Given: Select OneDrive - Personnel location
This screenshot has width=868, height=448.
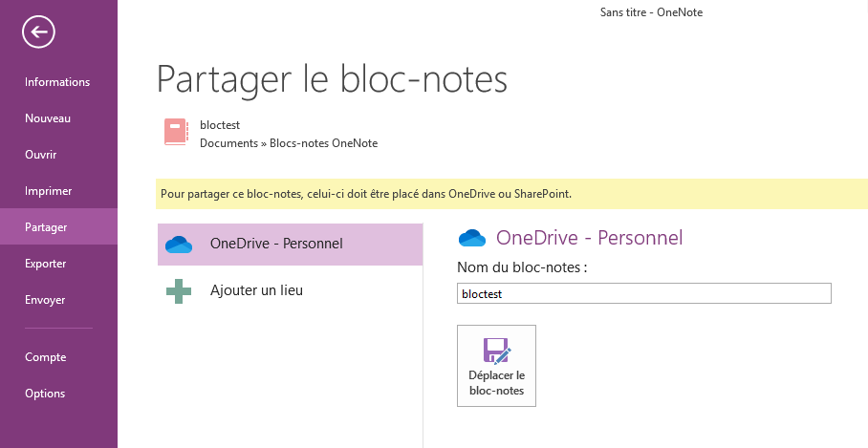Looking at the screenshot, I should [290, 245].
